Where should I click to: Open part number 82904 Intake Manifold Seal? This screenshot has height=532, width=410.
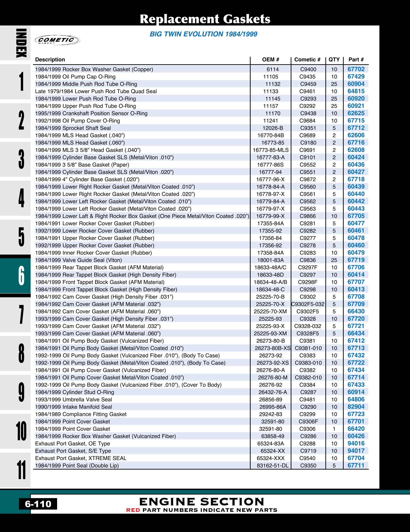[356, 407]
